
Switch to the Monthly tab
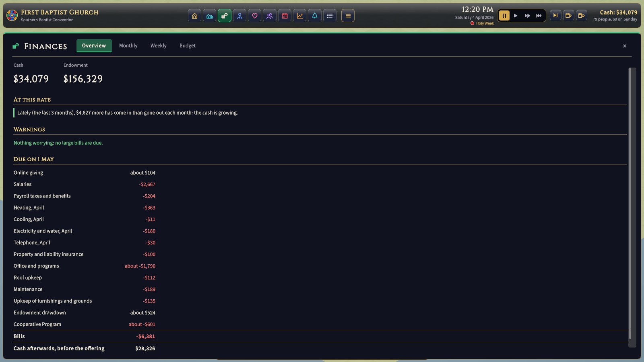[128, 46]
